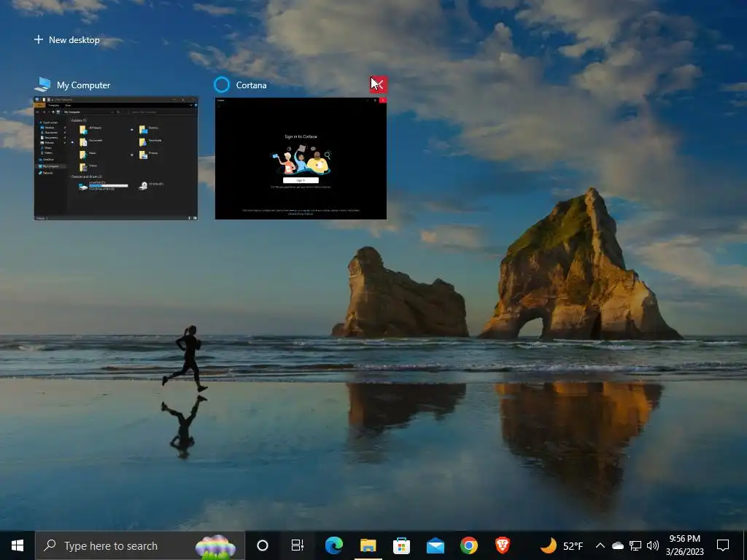Open the network status tray icon
747x560 pixels.
coord(635,545)
